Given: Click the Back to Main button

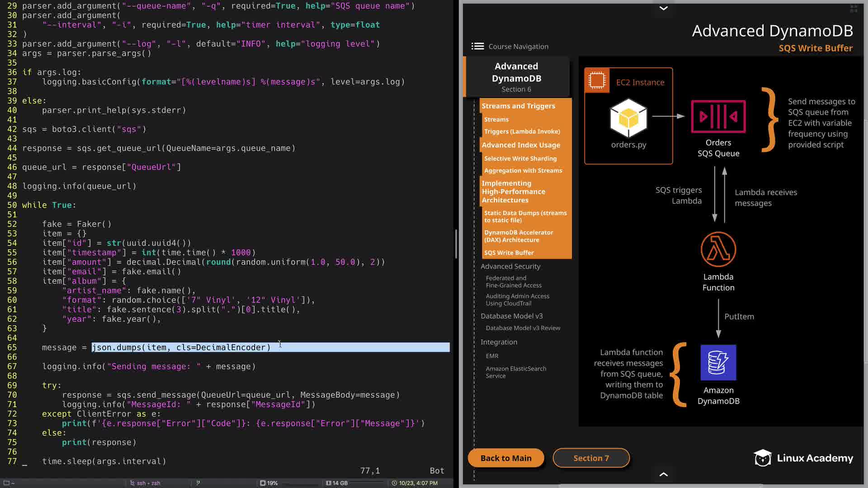Looking at the screenshot, I should 506,458.
